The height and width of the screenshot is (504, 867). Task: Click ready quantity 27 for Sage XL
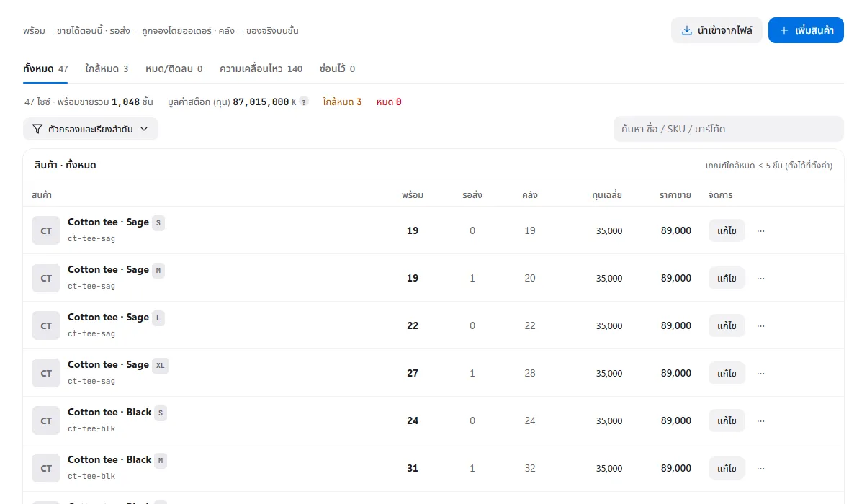[413, 374]
